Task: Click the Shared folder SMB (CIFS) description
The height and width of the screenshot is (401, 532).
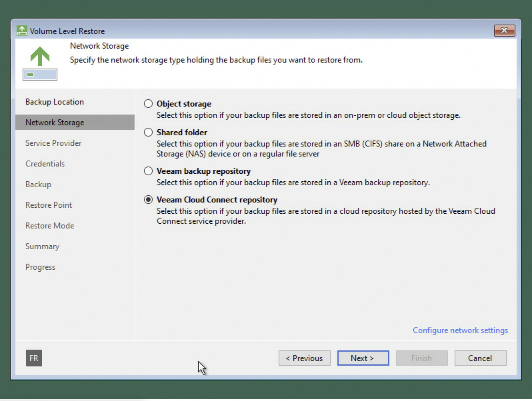Action: 321,149
